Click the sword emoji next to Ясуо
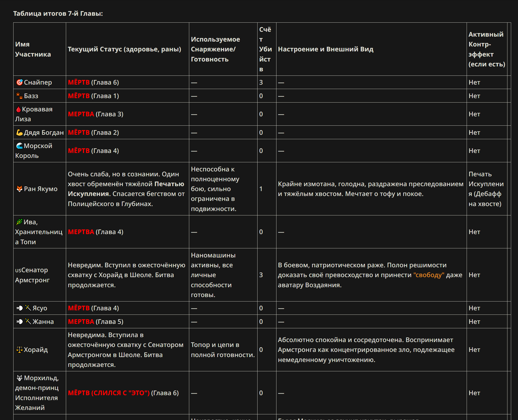The height and width of the screenshot is (420, 518). click(28, 308)
